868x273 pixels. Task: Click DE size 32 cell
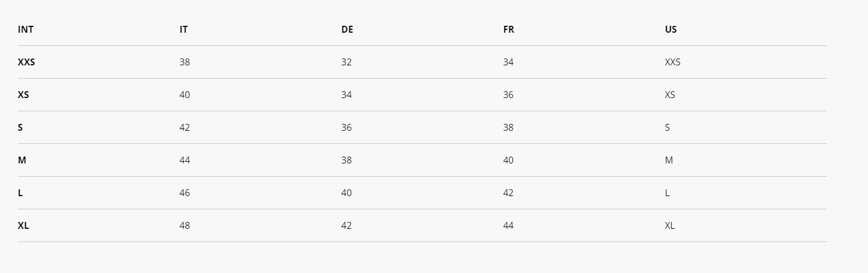click(346, 62)
